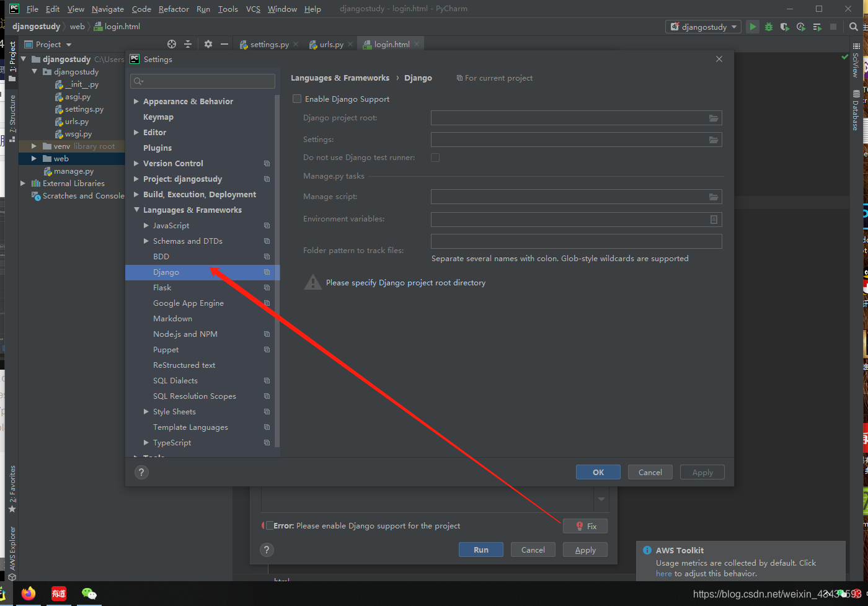Open WeChat from the taskbar
Viewport: 868px width, 606px height.
point(89,594)
